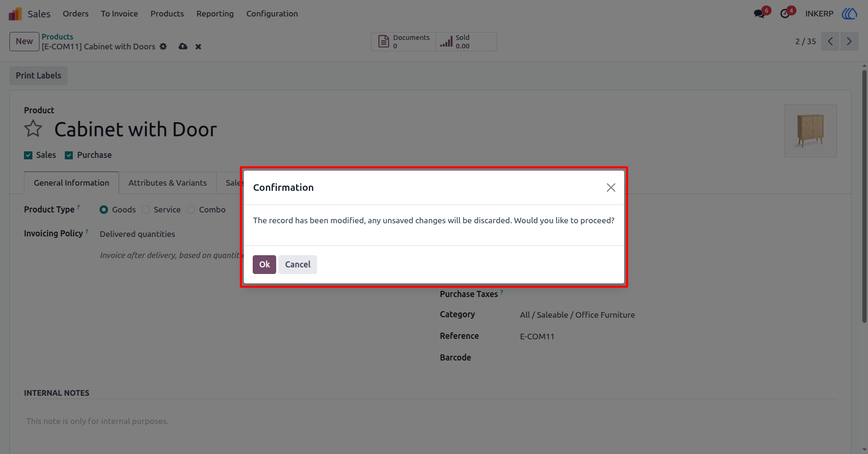Toggle the Sales checkbox
Screen dimensions: 868x454
[x=28, y=155]
